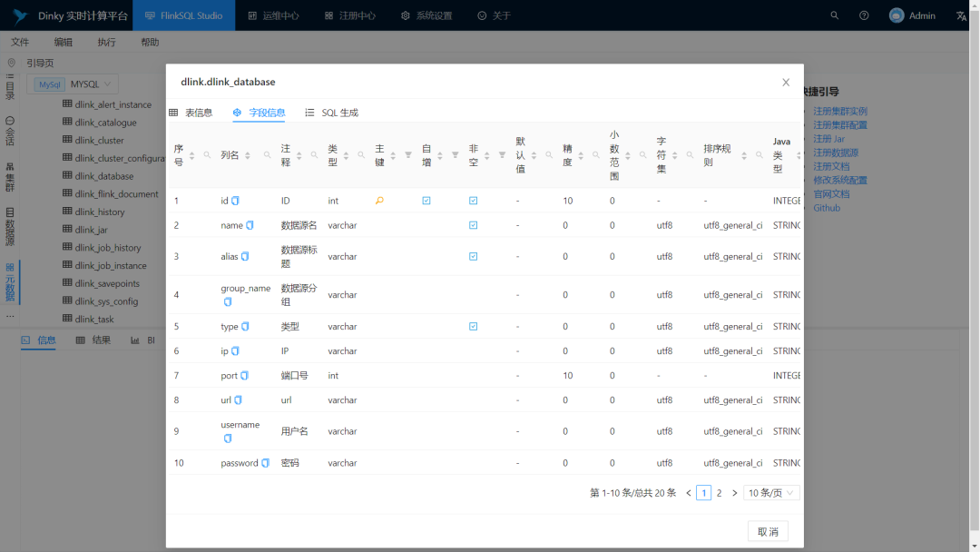The image size is (980, 552).
Task: Search the 列名 column via magnifier icon
Action: click(267, 155)
